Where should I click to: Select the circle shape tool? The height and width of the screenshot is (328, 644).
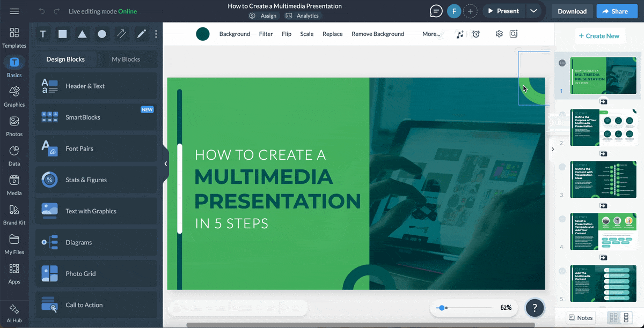coord(102,34)
